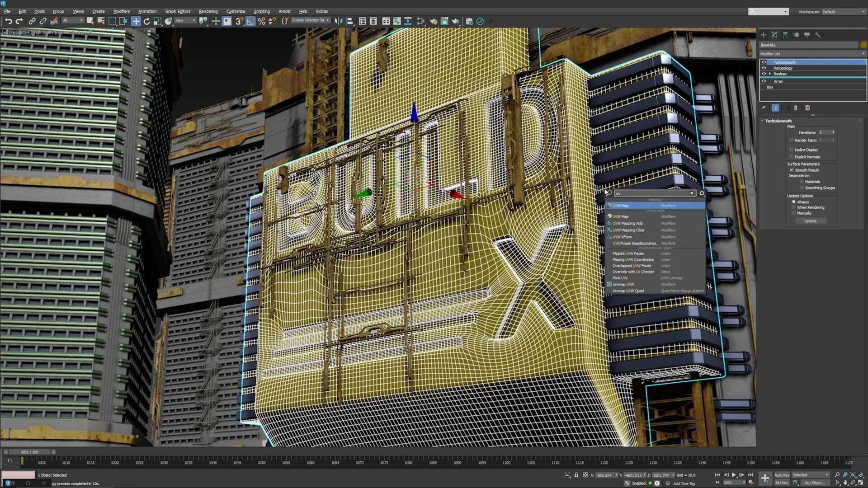Toggle the Percent Snap icon
The width and height of the screenshot is (868, 488).
[261, 21]
